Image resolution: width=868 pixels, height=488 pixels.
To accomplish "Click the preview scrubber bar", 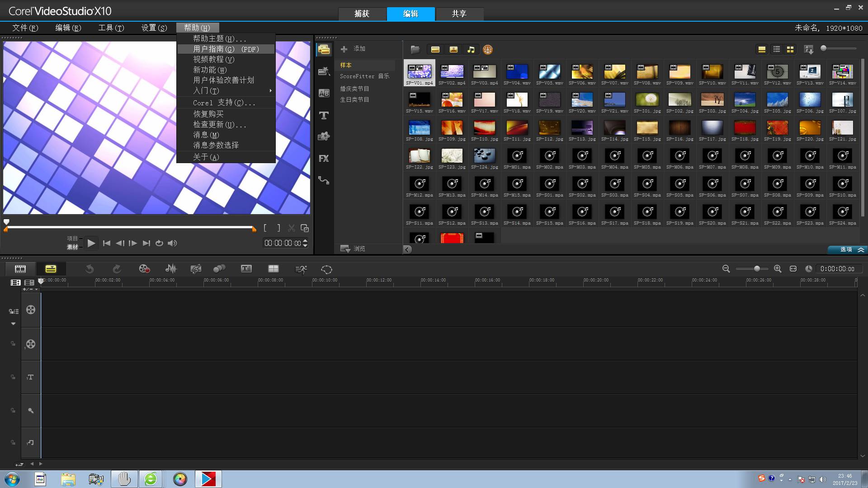I will pyautogui.click(x=130, y=227).
